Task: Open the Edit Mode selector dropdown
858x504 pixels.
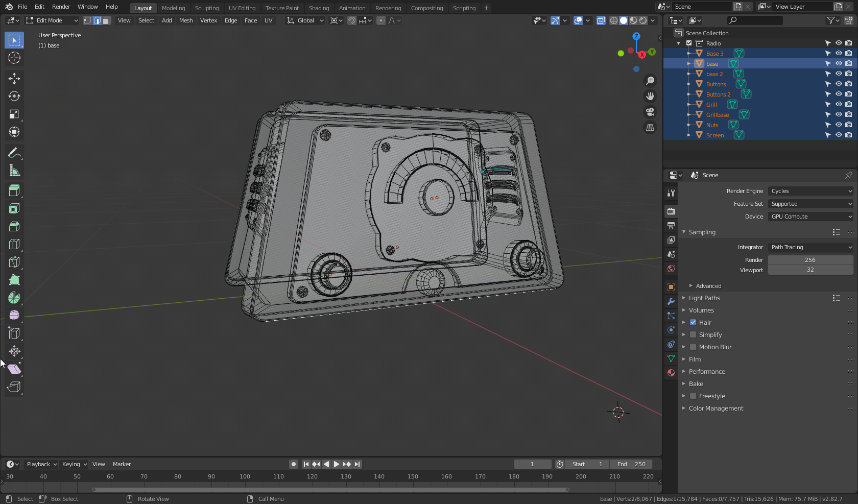Action: pyautogui.click(x=52, y=20)
